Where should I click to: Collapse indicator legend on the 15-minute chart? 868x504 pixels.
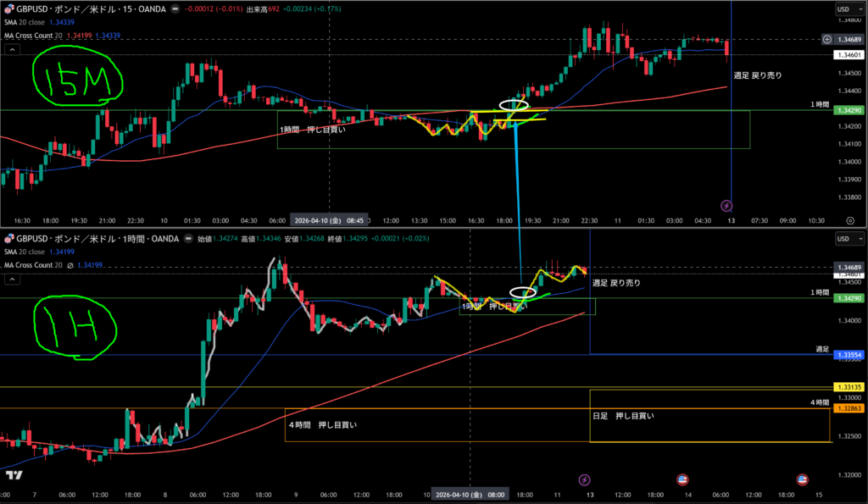point(12,49)
